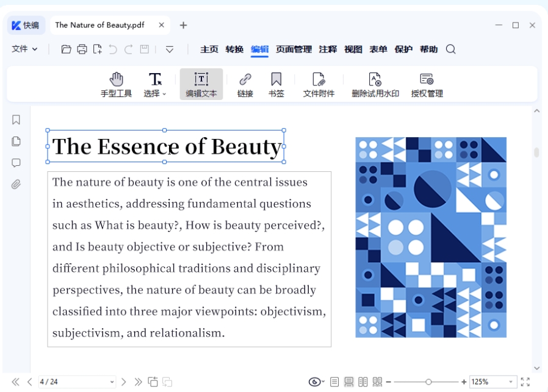548x392 pixels.
Task: Open the 选择 tool dropdown
Action: tap(156, 84)
